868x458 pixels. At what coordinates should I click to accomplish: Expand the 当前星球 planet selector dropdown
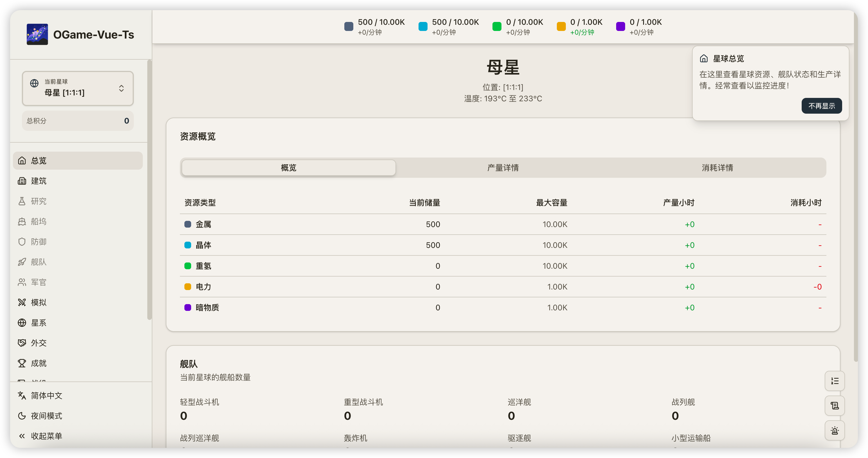coord(78,88)
